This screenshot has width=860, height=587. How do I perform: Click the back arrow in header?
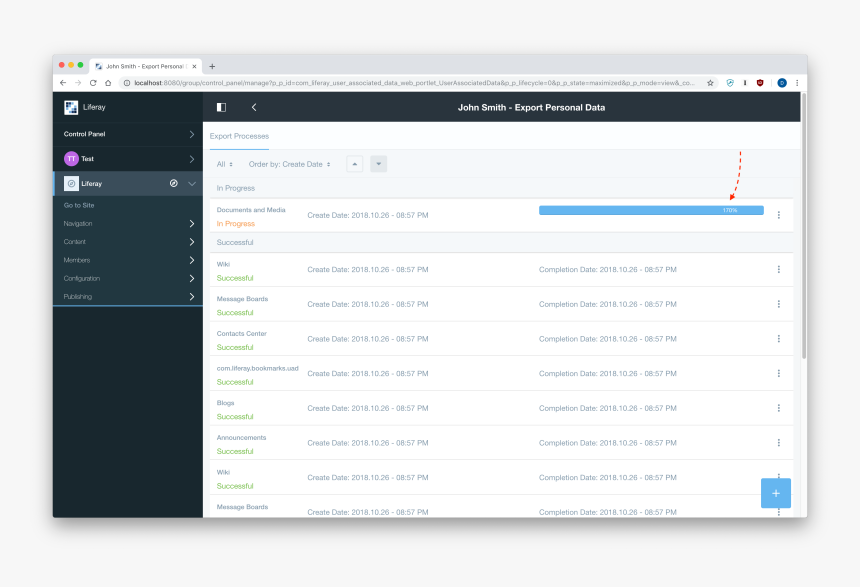click(x=254, y=107)
